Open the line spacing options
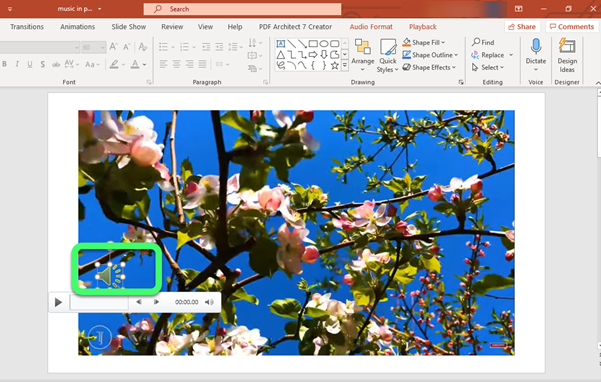The width and height of the screenshot is (601, 382). [x=235, y=47]
